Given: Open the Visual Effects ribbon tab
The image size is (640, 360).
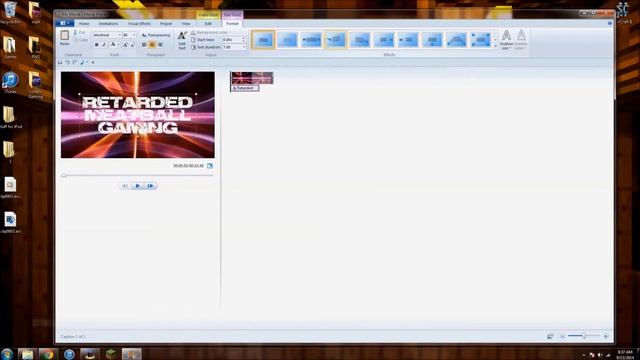Looking at the screenshot, I should (x=139, y=24).
